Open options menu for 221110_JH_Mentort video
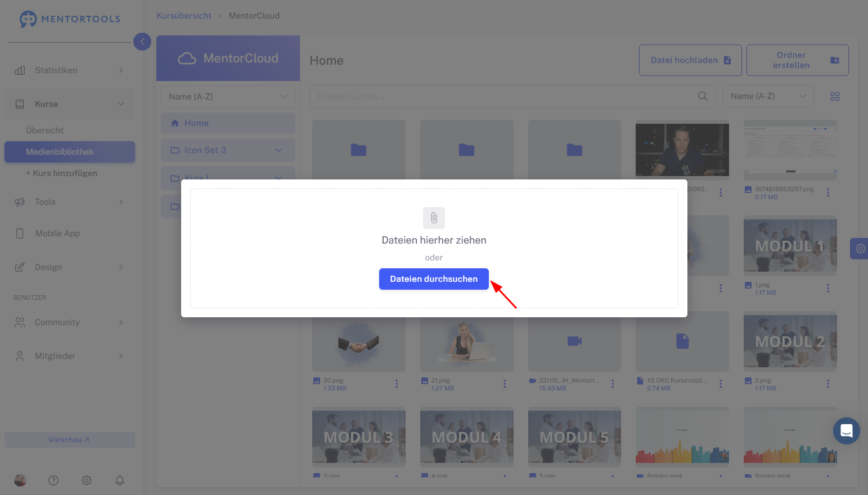 click(x=613, y=384)
